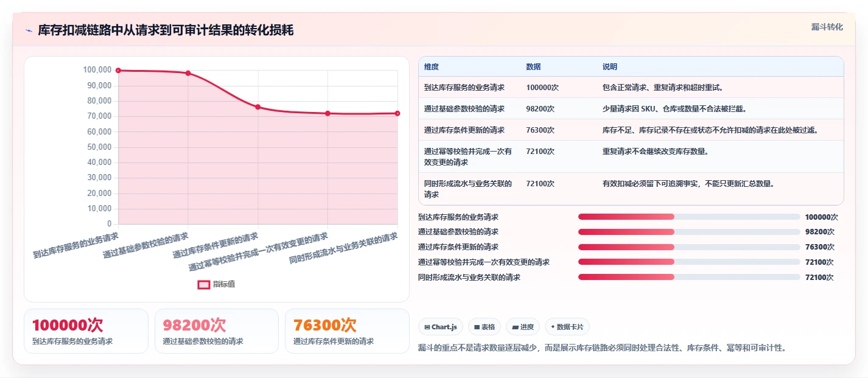Click description 重复请求不会继续改变库存数量。
Image resolution: width=868 pixels, height=378 pixels.
[x=656, y=152]
